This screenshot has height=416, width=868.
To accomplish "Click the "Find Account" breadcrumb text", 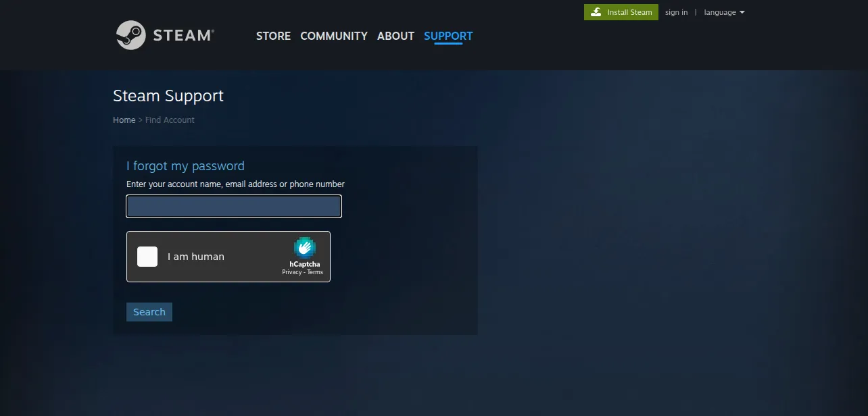I will (170, 120).
